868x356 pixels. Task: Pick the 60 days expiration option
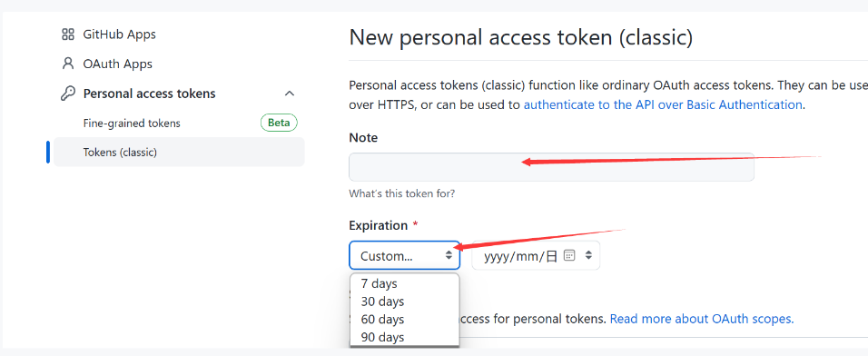coord(405,320)
